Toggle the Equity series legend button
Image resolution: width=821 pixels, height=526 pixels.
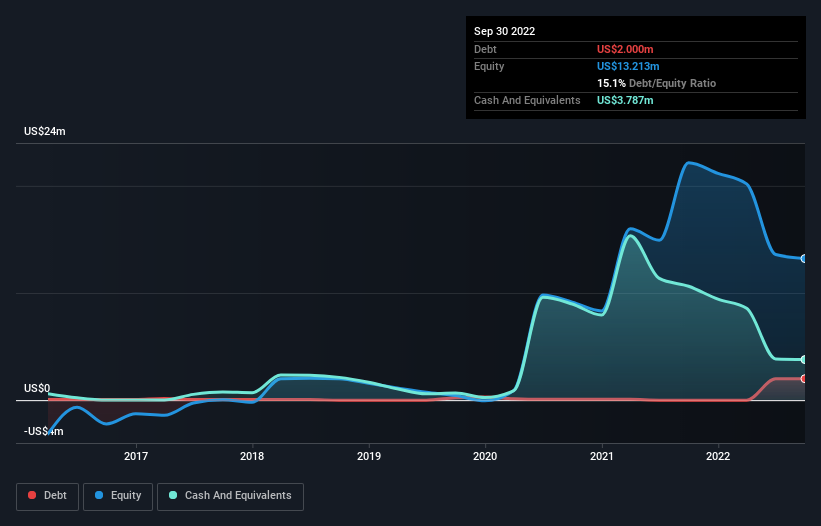click(x=118, y=496)
